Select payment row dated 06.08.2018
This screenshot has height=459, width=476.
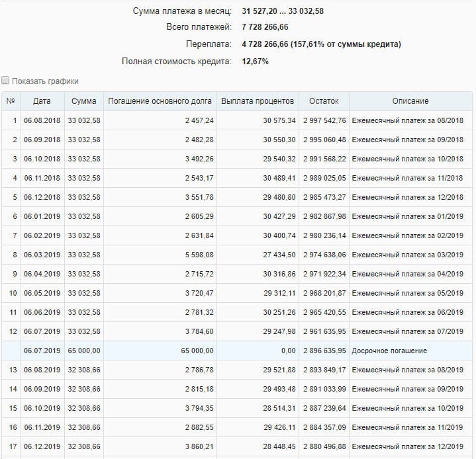237,120
